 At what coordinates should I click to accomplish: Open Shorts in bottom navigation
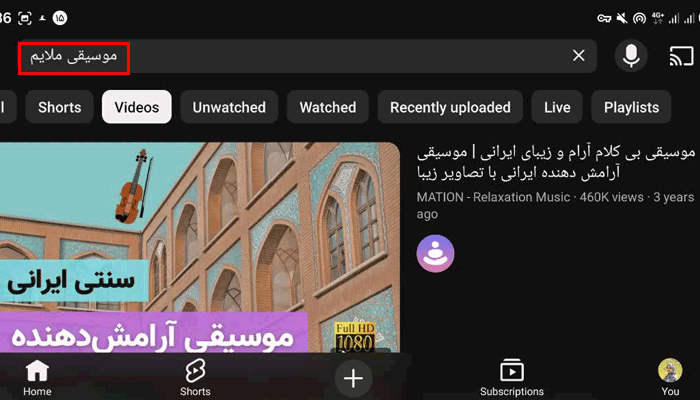click(x=195, y=378)
